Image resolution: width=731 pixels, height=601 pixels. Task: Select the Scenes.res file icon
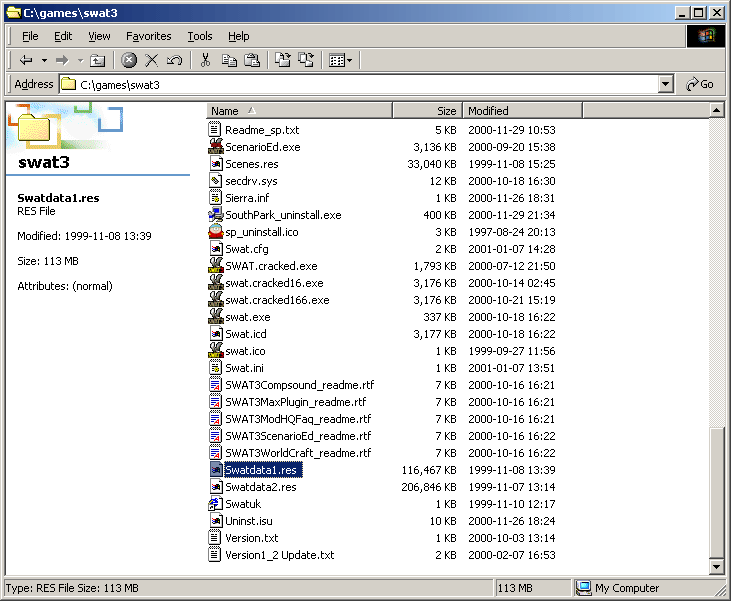(215, 164)
